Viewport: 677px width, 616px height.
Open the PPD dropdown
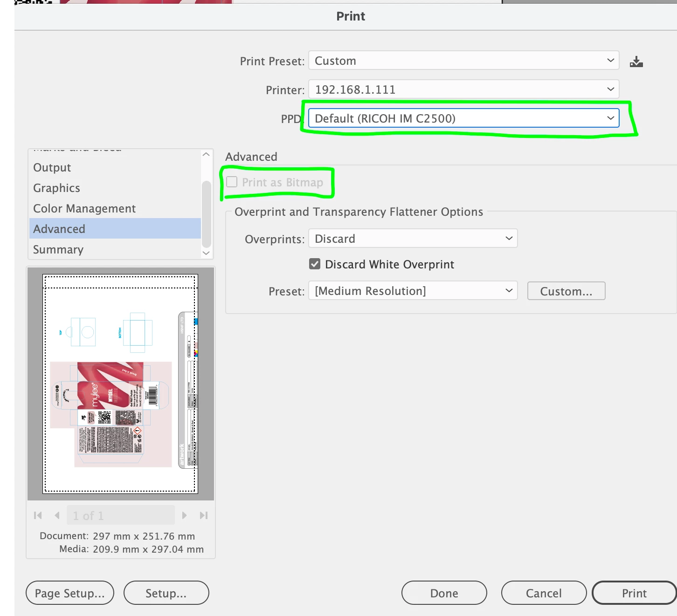pyautogui.click(x=464, y=118)
